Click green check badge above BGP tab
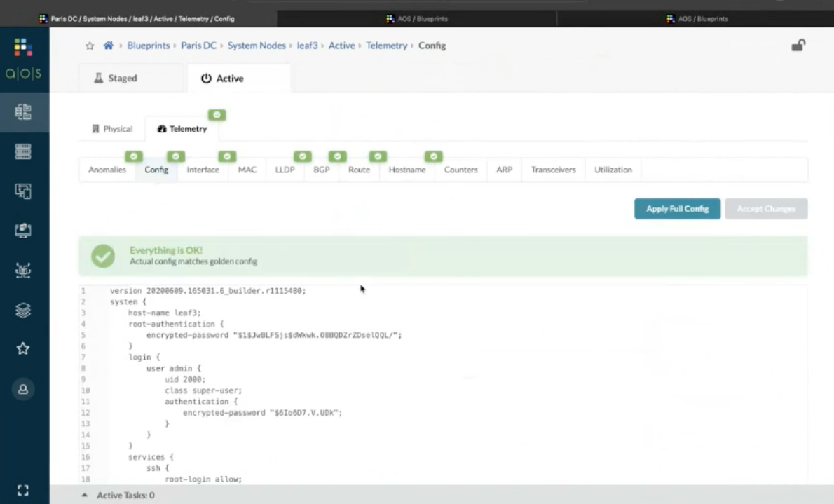834x504 pixels. [x=337, y=156]
